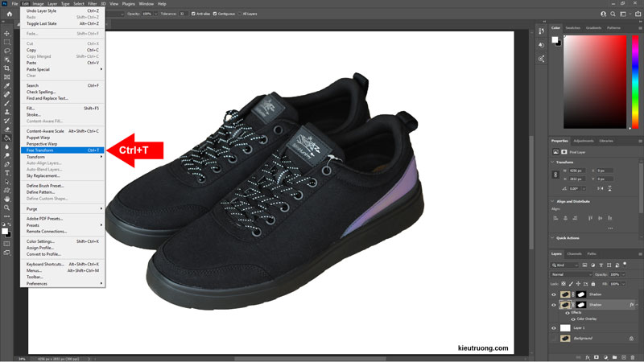
Task: Select the Pen tool
Action: pos(7,164)
